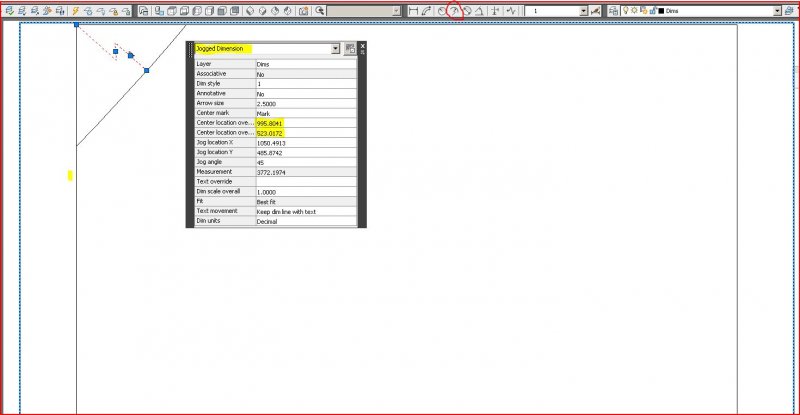
Task: Click the Measurement value 3772.1974
Action: click(306, 172)
